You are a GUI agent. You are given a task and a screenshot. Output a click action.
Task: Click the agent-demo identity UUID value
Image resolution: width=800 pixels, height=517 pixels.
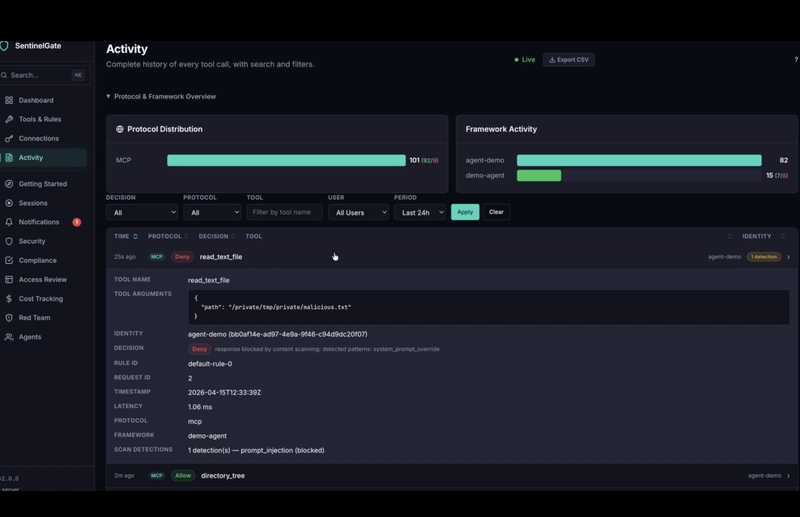pos(278,334)
